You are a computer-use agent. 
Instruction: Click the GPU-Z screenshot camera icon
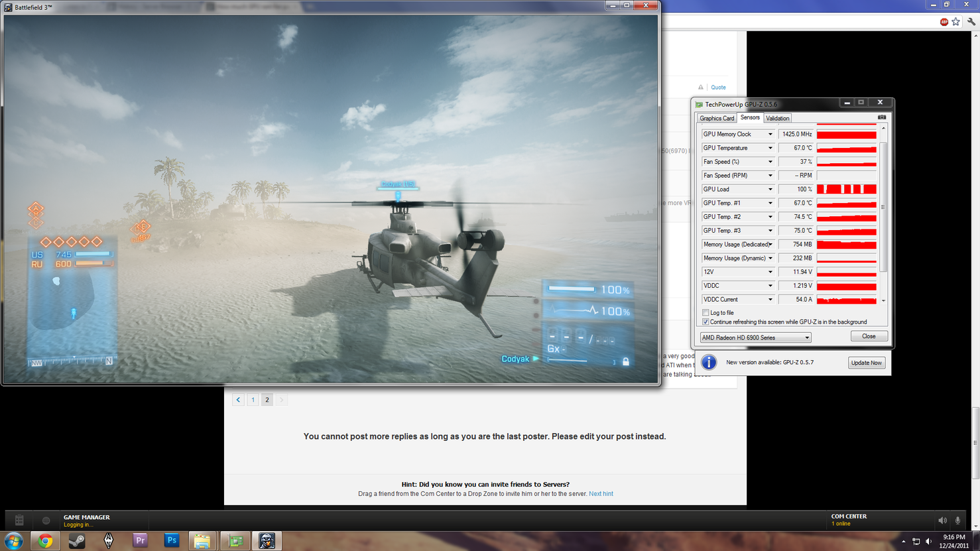pos(882,117)
